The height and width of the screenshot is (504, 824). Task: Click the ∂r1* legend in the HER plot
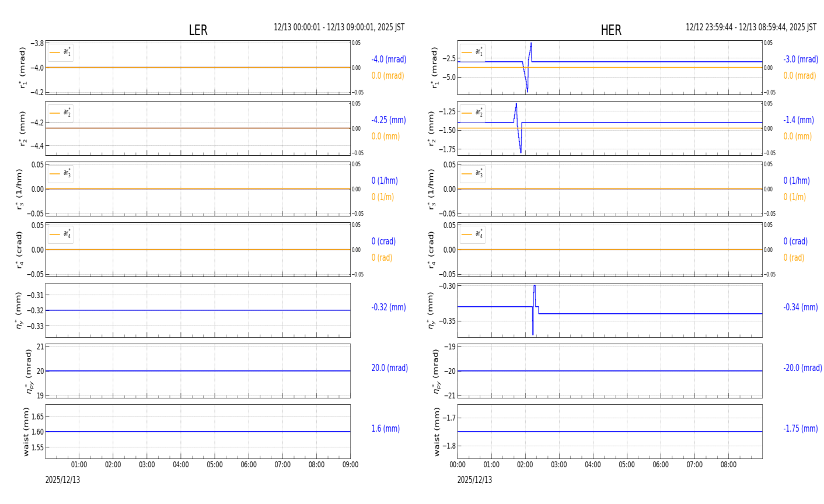click(472, 52)
